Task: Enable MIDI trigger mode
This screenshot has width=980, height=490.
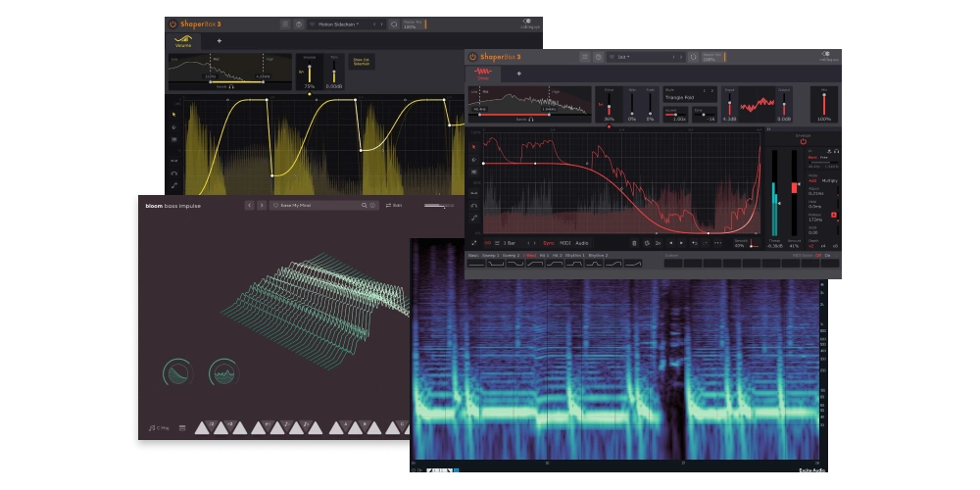Action: [565, 243]
